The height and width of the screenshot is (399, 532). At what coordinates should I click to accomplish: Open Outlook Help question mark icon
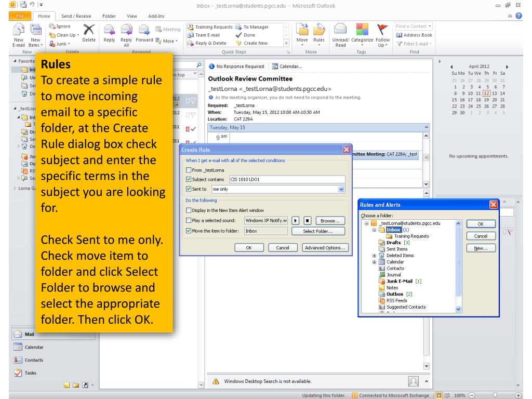pyautogui.click(x=519, y=16)
